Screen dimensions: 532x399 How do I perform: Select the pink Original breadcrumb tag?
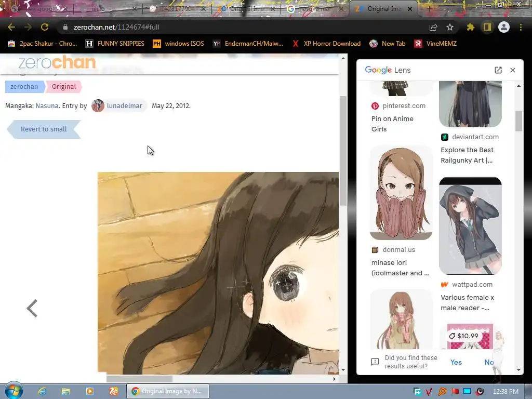pos(64,87)
